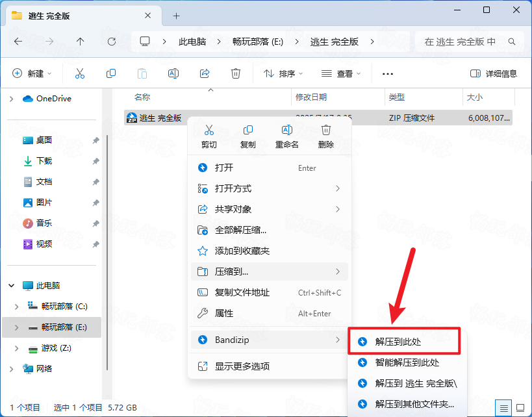
Task: Expand the OneDrive tree node
Action: (x=12, y=99)
